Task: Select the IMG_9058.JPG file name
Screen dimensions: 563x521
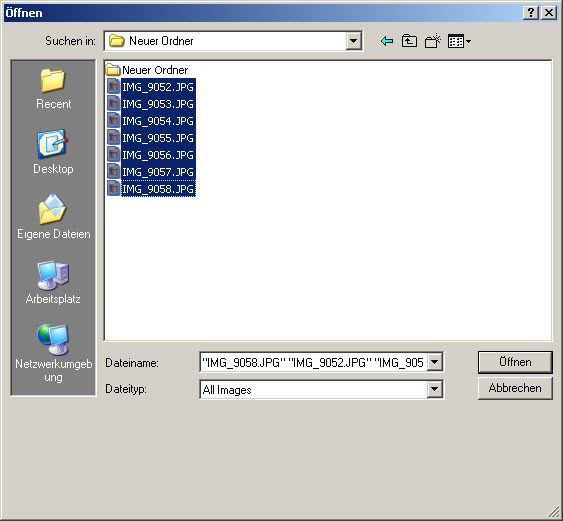Action: (158, 189)
